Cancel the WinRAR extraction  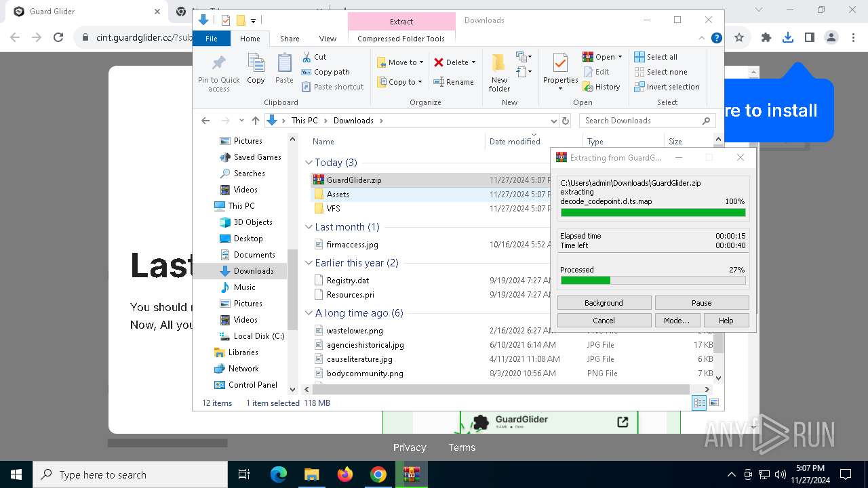604,321
